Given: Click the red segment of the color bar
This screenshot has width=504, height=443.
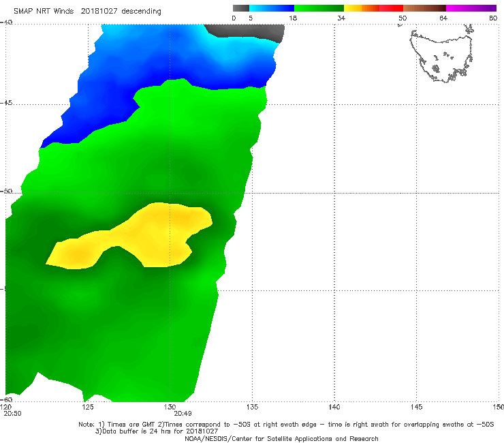Looking at the screenshot, I should coord(391,8).
